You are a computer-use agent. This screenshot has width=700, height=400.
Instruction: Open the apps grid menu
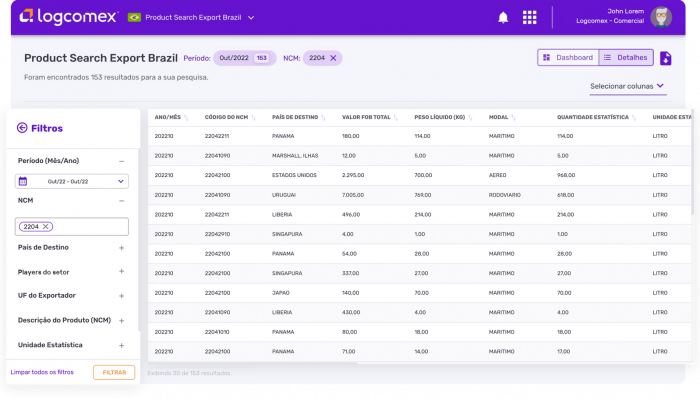point(530,17)
